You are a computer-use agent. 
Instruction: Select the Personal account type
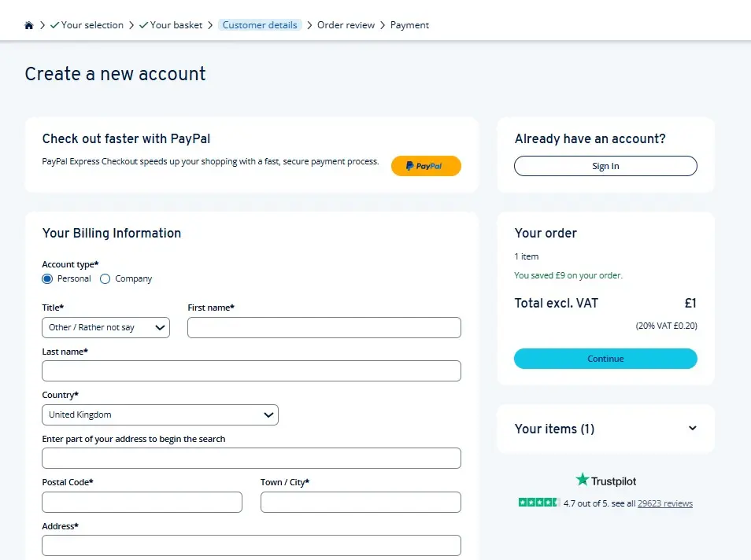pyautogui.click(x=47, y=278)
